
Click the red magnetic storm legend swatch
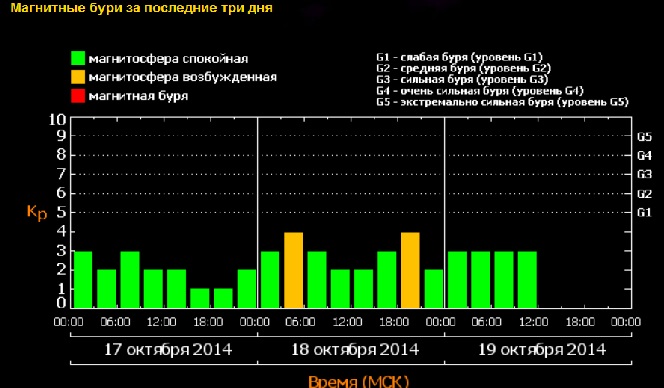coord(78,95)
